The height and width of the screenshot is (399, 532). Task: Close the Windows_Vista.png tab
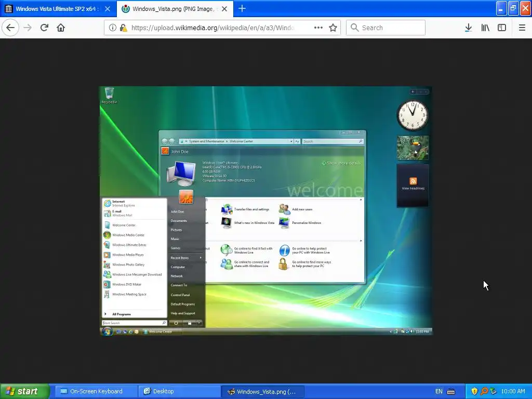(224, 9)
